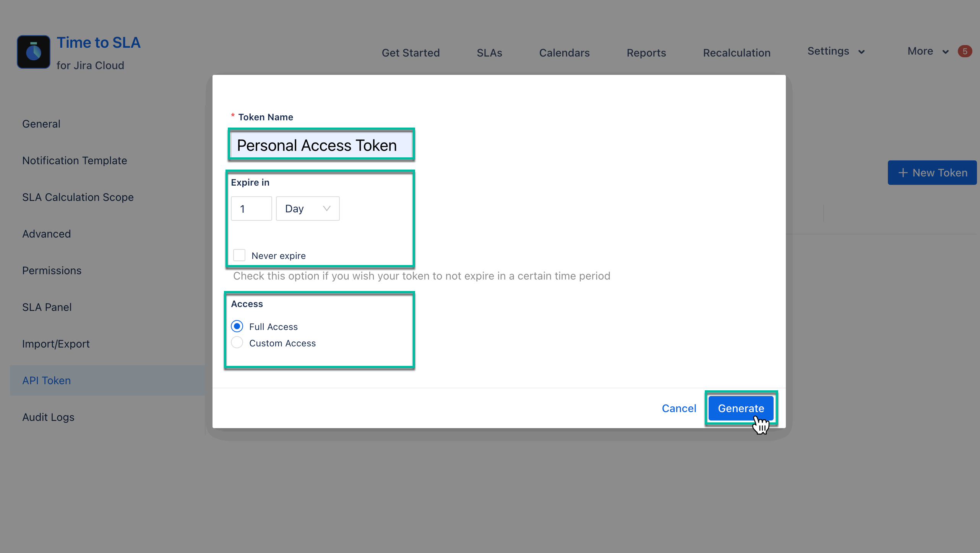980x553 pixels.
Task: Click the Token Name input field
Action: point(321,145)
